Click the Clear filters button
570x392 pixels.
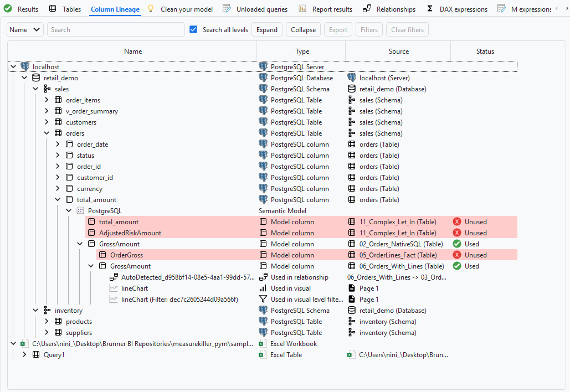[x=408, y=29]
